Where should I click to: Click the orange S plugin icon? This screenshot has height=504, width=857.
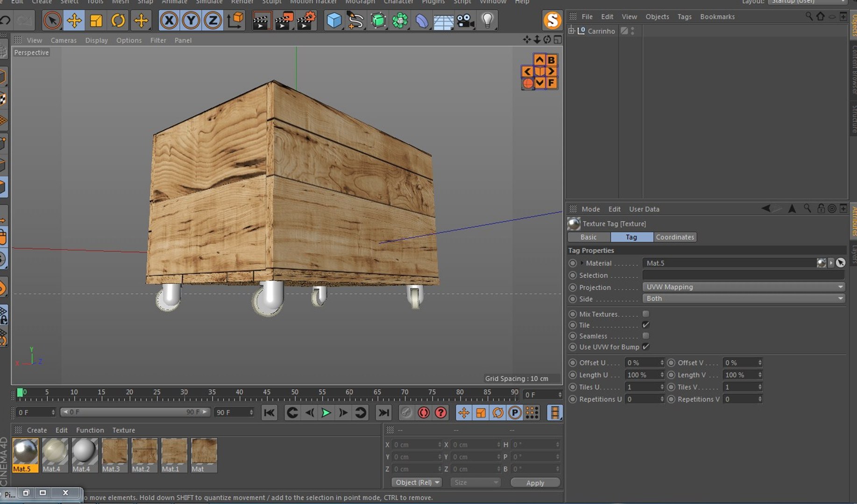coord(552,21)
